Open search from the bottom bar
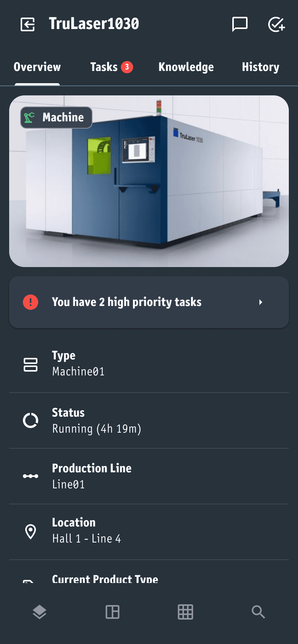The height and width of the screenshot is (644, 298). 258,612
